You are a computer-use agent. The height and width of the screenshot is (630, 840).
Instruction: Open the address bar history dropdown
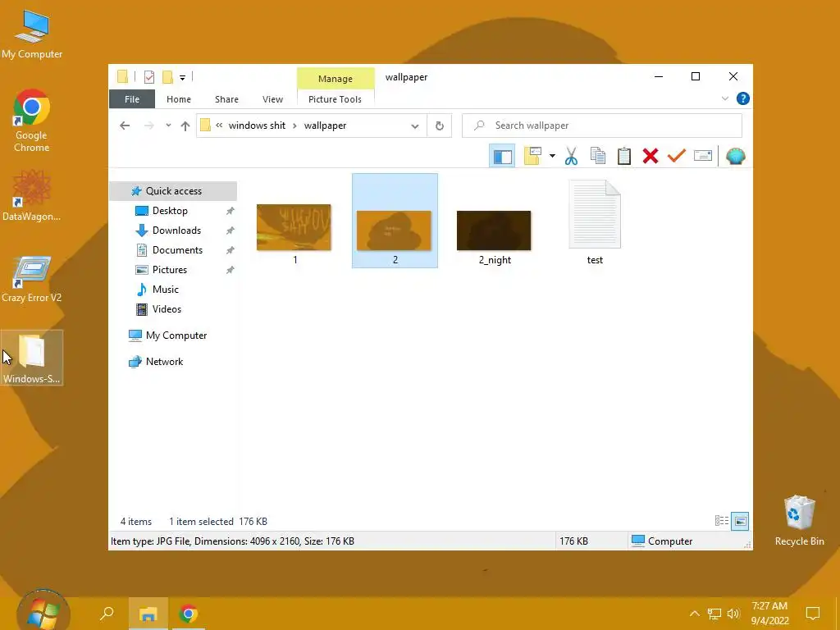coord(414,126)
